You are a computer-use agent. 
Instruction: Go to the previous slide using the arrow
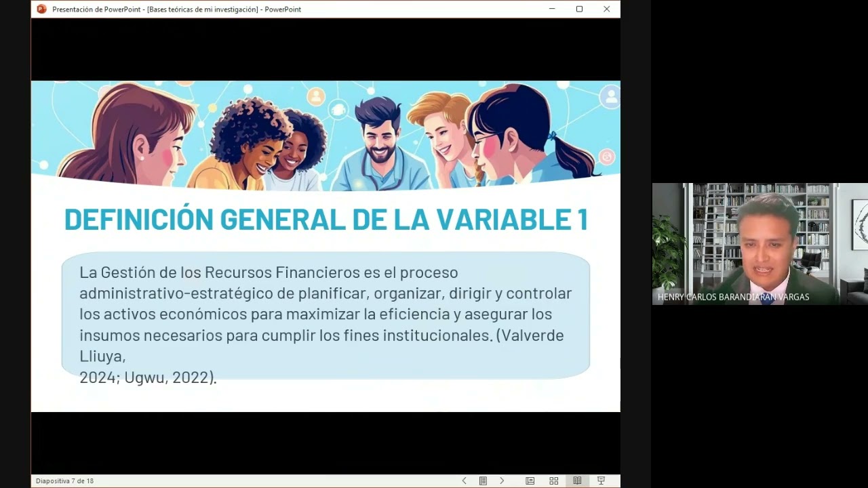(x=465, y=481)
